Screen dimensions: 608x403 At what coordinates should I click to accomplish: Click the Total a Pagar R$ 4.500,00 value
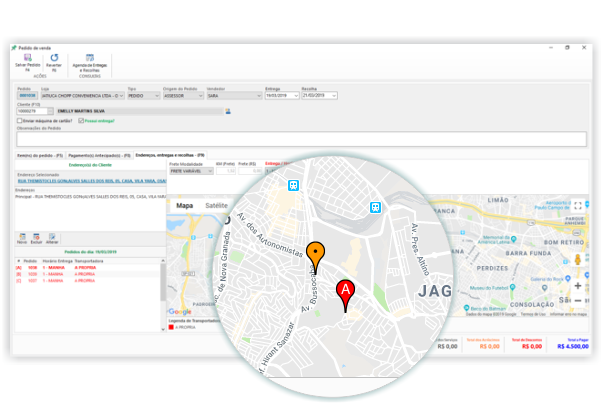[x=573, y=346]
